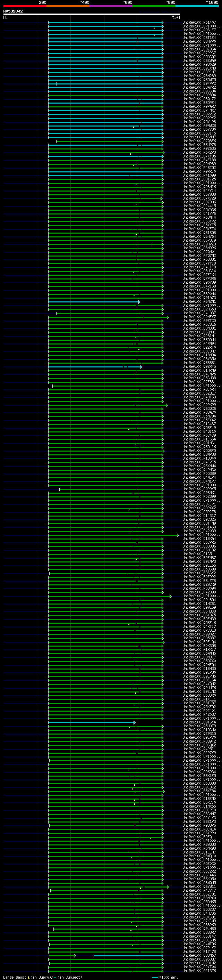Image resolution: width=222 pixels, height=980 pixels.
Task: Select hit label UniRef100_C4JA37
Action: (x=199, y=313)
